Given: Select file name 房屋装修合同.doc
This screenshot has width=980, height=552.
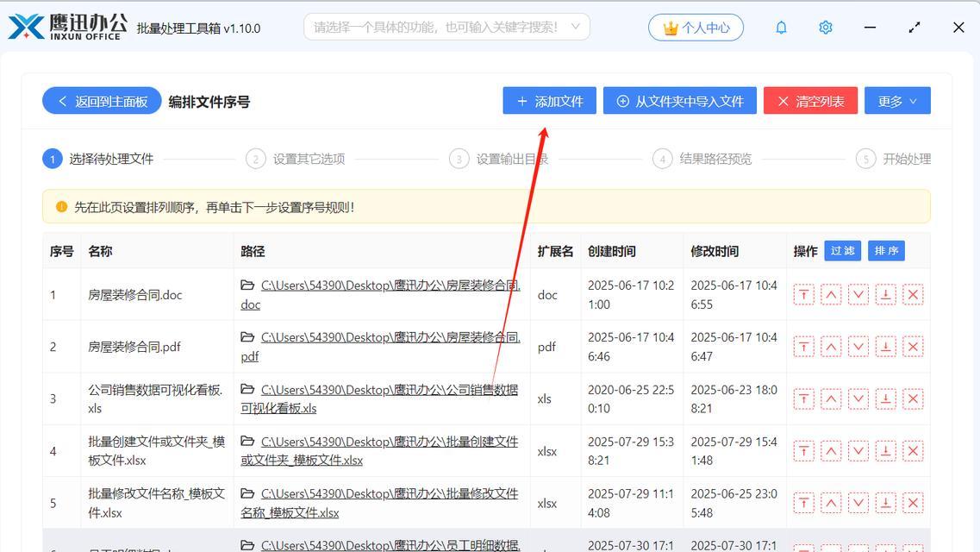Looking at the screenshot, I should [135, 294].
